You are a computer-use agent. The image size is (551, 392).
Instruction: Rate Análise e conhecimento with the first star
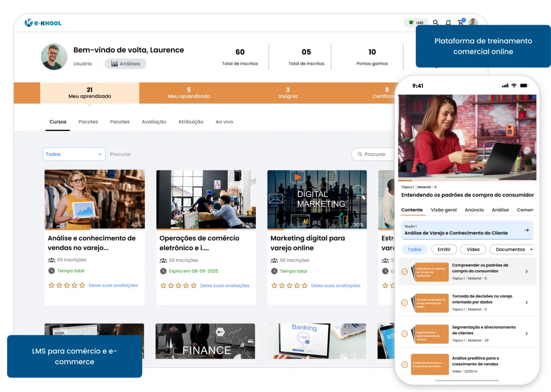pyautogui.click(x=51, y=285)
